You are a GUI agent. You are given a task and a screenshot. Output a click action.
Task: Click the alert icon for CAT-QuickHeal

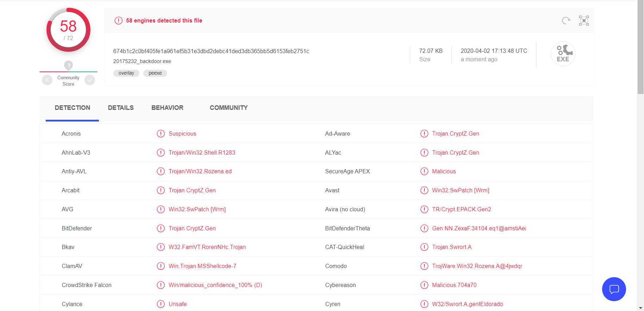pyautogui.click(x=424, y=247)
